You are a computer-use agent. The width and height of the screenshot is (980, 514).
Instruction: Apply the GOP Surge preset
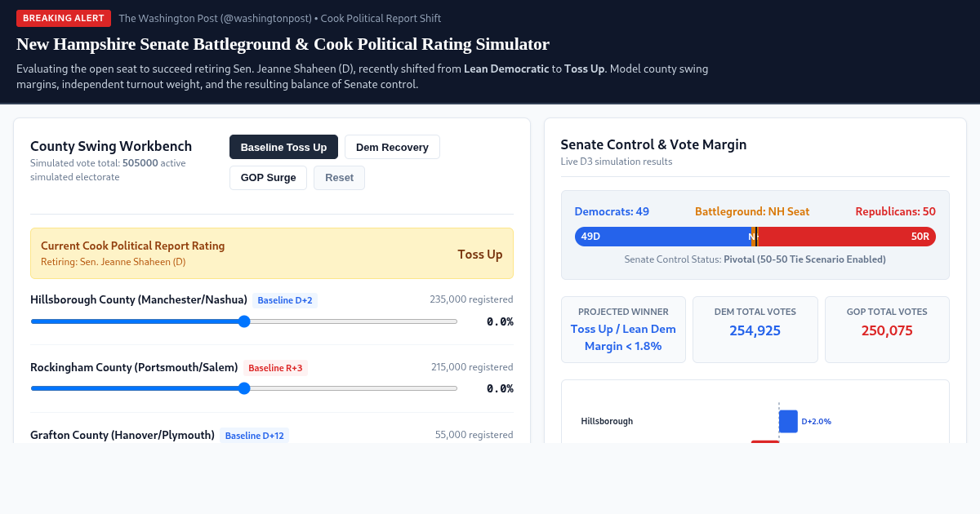268,178
